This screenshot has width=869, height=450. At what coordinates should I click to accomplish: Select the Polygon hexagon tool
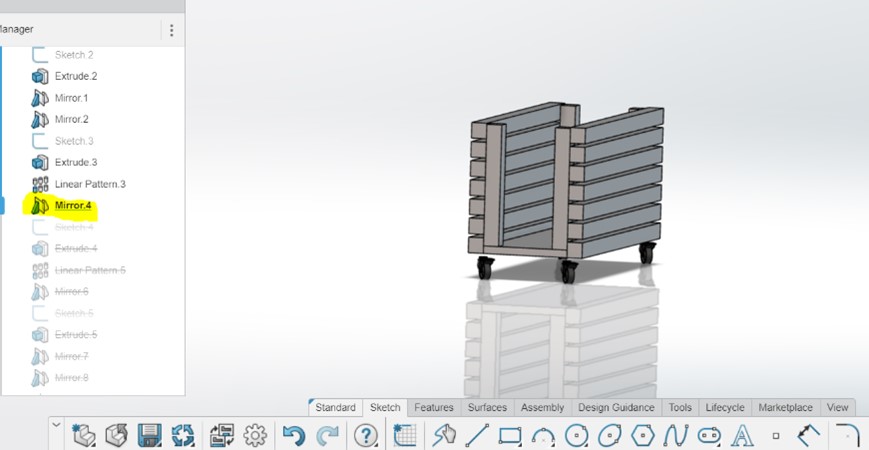tap(643, 435)
